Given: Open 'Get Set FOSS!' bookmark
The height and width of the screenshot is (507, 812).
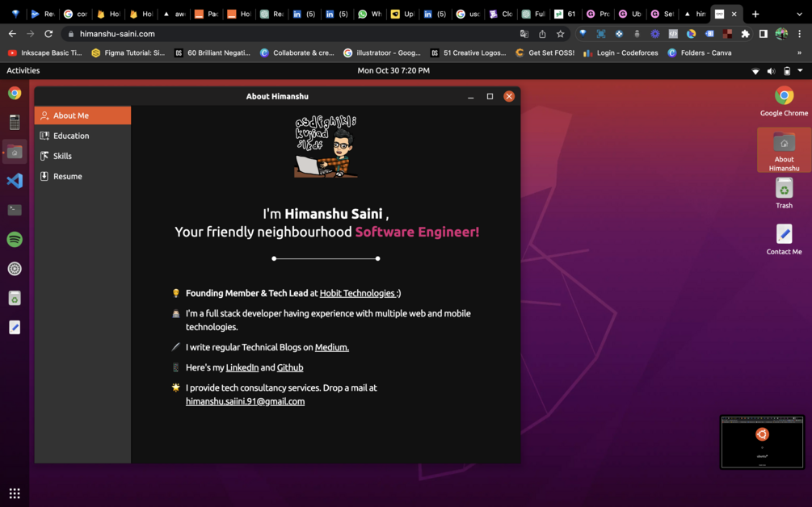Looking at the screenshot, I should point(545,52).
